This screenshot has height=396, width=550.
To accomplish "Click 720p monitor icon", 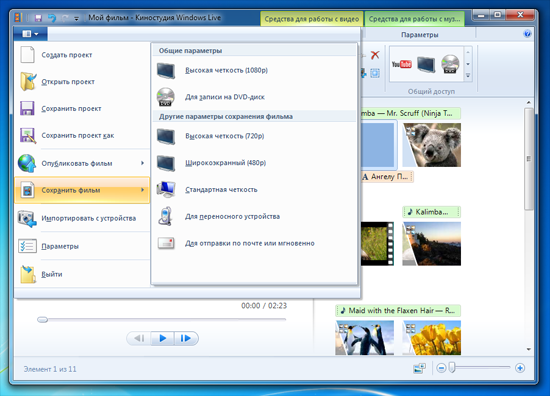I will [166, 136].
